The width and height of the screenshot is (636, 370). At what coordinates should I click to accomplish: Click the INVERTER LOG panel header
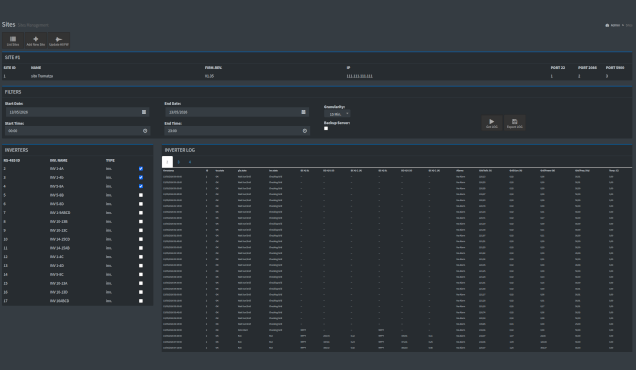[x=180, y=150]
